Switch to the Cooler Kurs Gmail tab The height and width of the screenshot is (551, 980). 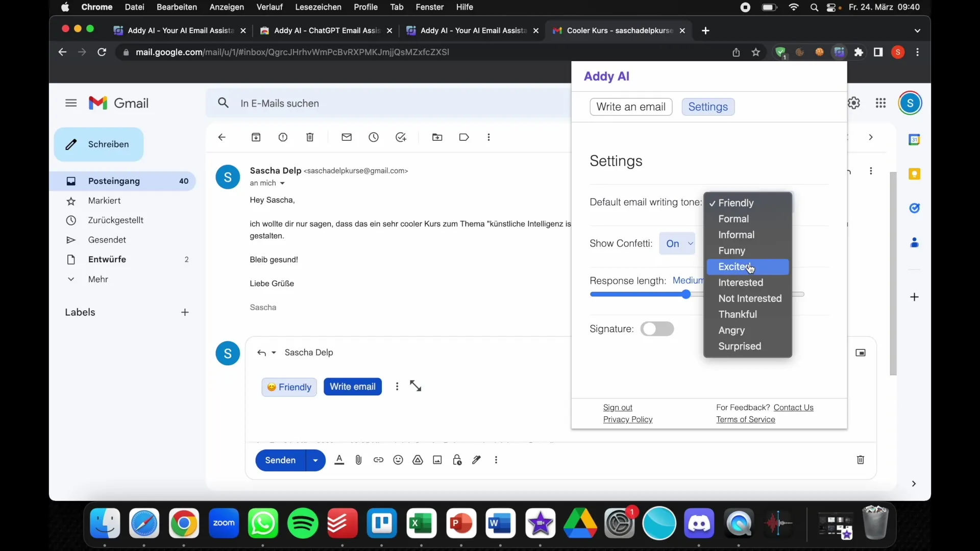click(x=619, y=31)
